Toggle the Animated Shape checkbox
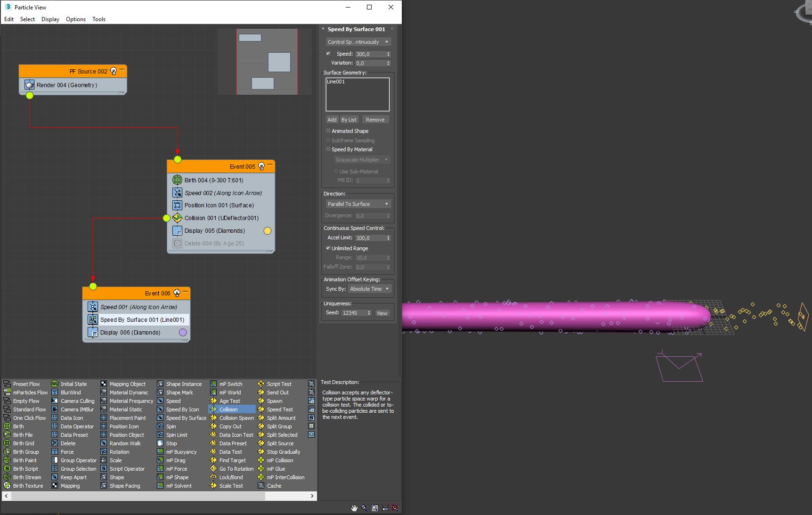This screenshot has height=515, width=812. pyautogui.click(x=328, y=131)
